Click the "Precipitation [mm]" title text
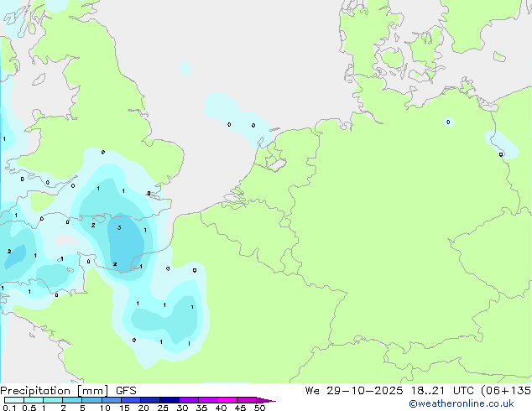This screenshot has height=411, width=532. point(54,391)
